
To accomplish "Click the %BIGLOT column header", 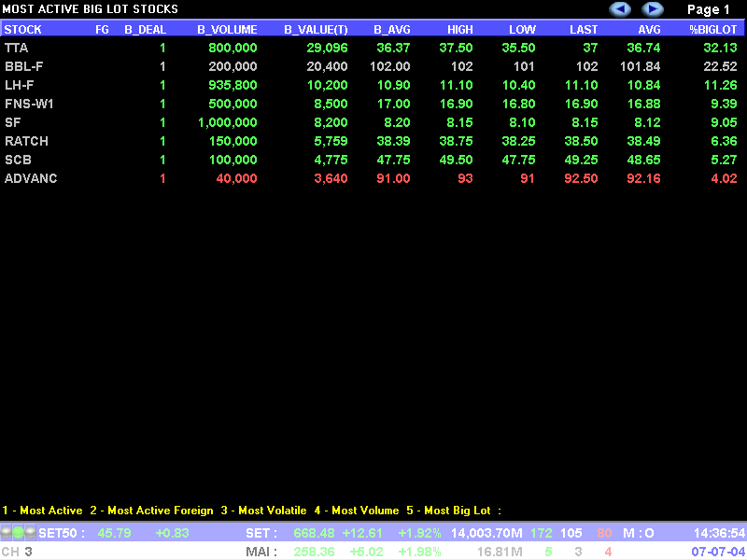I will click(x=713, y=30).
